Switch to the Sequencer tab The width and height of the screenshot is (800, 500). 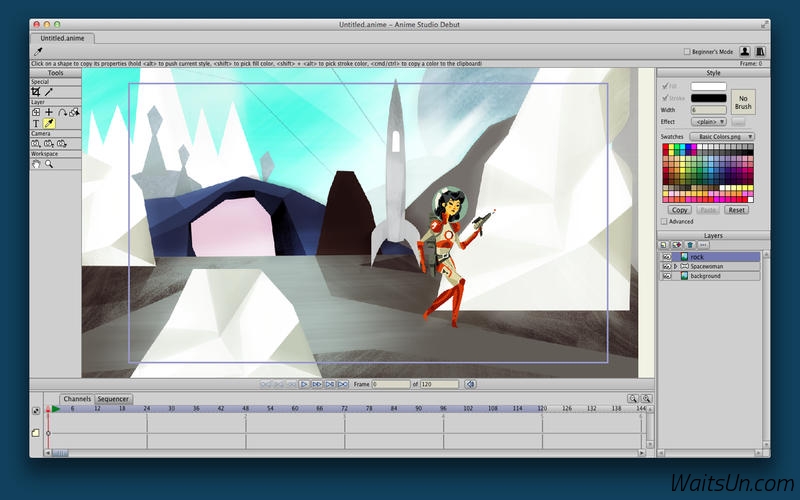(x=113, y=399)
